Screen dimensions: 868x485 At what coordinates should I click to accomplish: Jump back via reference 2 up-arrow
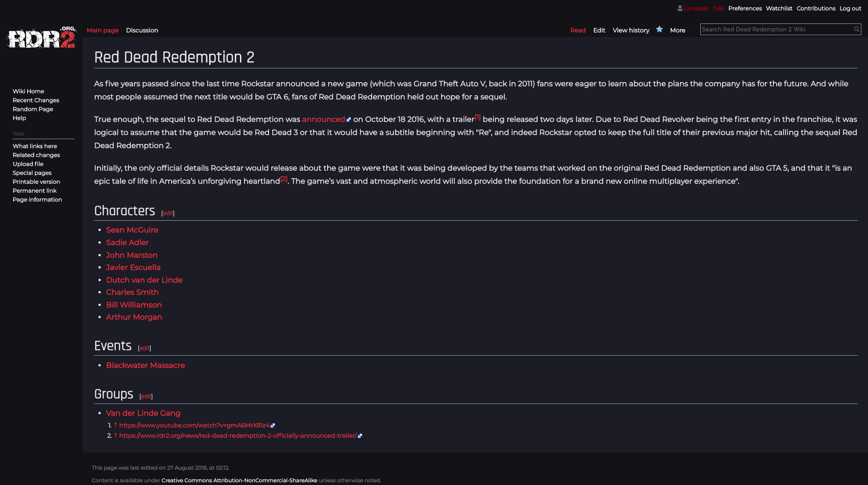115,435
